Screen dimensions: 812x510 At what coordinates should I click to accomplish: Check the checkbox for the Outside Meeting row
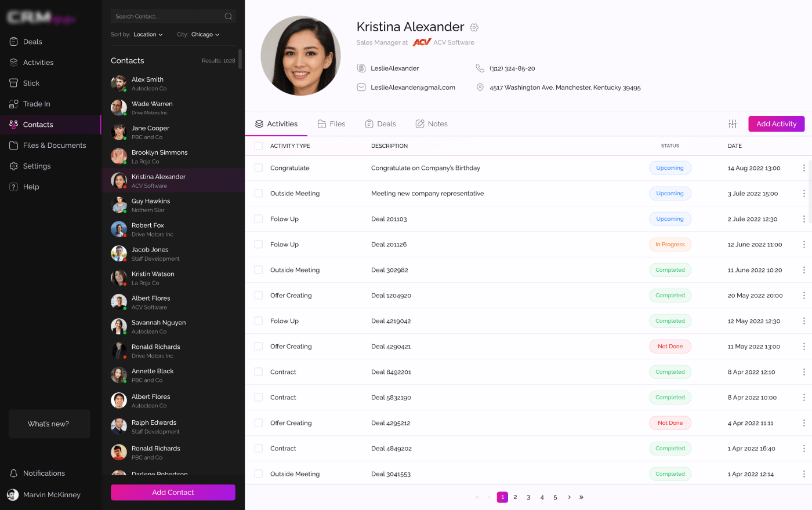(258, 193)
